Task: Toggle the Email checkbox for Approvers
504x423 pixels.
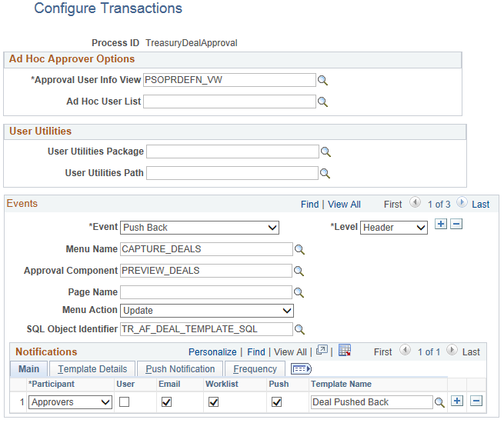Action: click(166, 401)
